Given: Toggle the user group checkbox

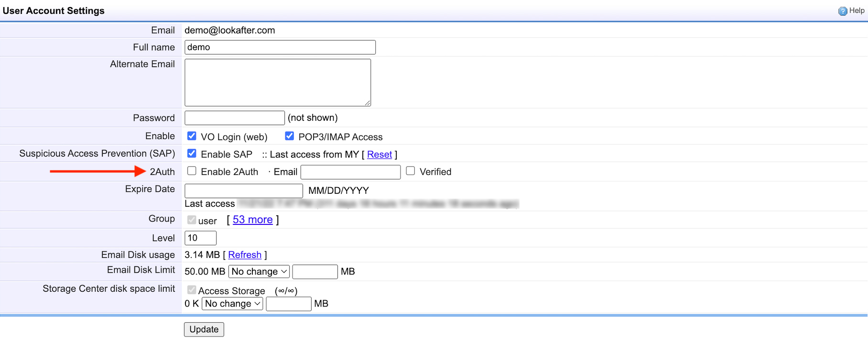Looking at the screenshot, I should [x=192, y=220].
